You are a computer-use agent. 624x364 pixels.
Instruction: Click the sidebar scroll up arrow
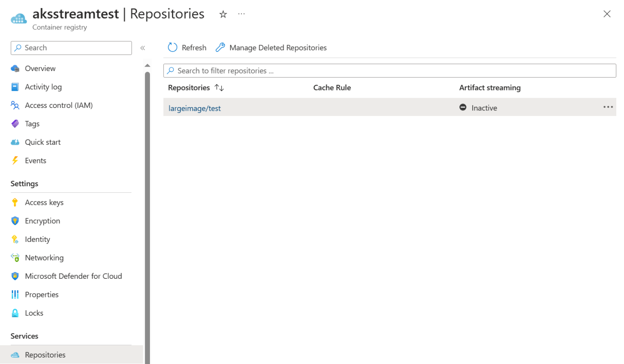[x=147, y=65]
